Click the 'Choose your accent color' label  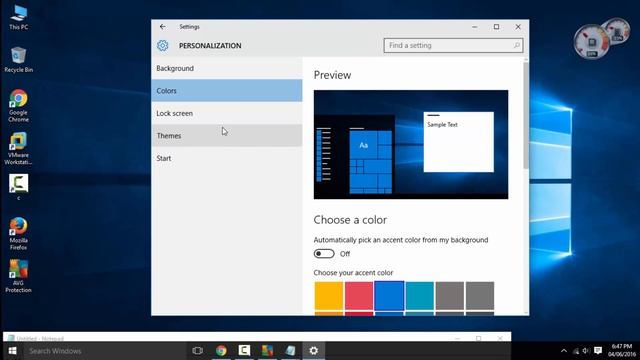point(353,273)
